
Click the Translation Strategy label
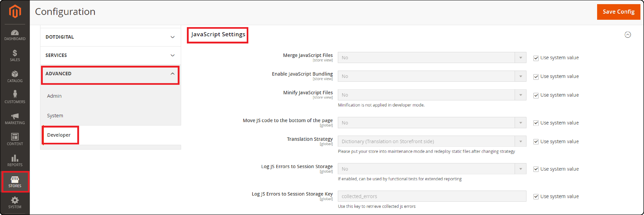[310, 139]
